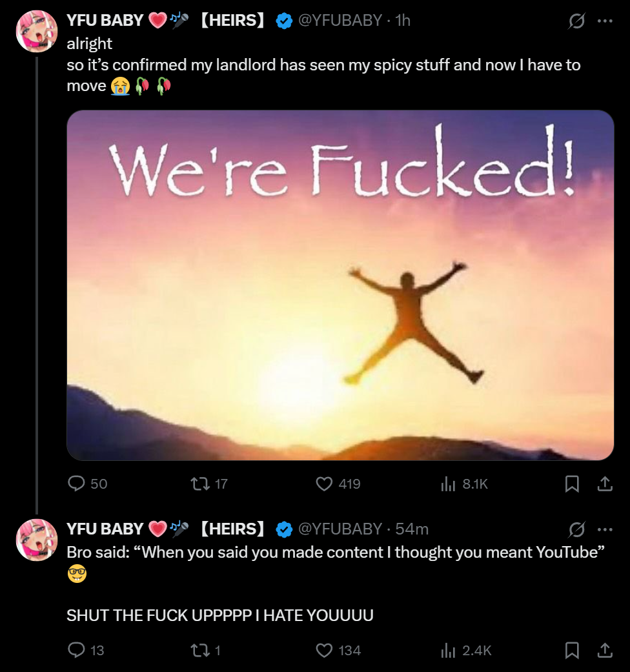Open the 54m timestamp link
The image size is (630, 672).
pyautogui.click(x=412, y=529)
